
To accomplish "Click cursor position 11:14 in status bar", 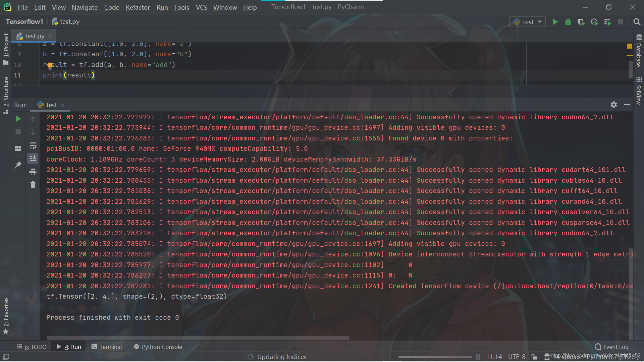I will (x=494, y=357).
